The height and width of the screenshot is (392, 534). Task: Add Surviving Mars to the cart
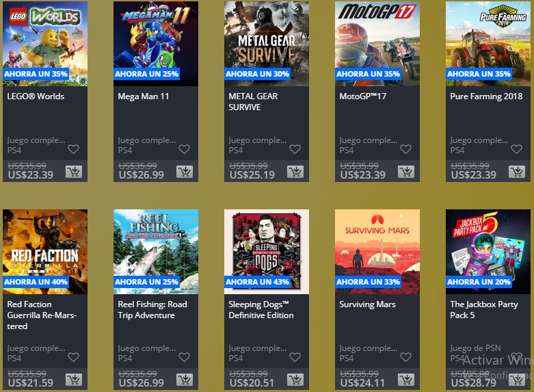[x=406, y=380]
